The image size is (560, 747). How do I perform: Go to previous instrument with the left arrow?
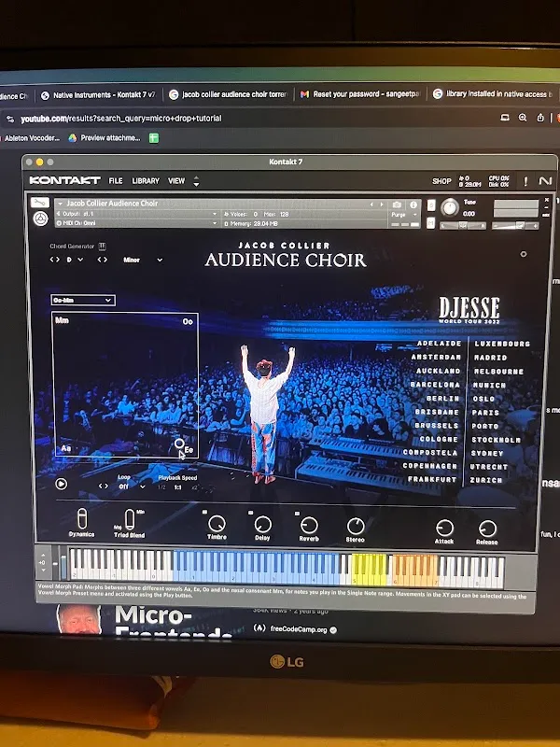(371, 204)
